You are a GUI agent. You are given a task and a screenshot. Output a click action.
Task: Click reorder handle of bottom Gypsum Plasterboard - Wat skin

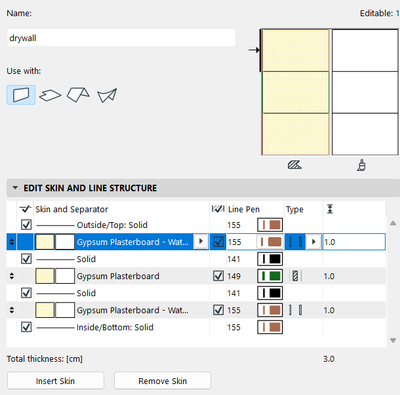(x=12, y=310)
